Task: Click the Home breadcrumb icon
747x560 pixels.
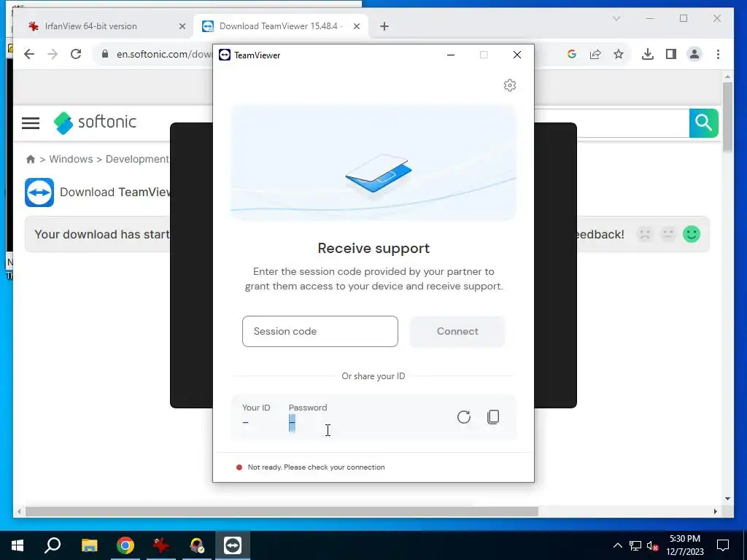Action: [x=31, y=159]
